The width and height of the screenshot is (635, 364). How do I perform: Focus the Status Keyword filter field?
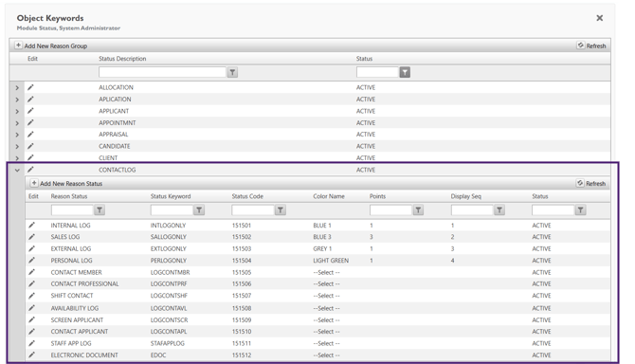tap(172, 209)
